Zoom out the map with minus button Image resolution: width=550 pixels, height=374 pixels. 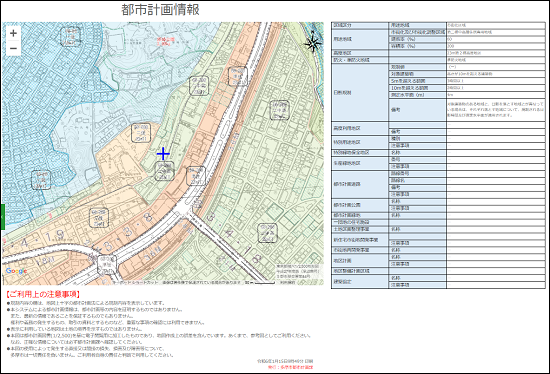pyautogui.click(x=13, y=48)
